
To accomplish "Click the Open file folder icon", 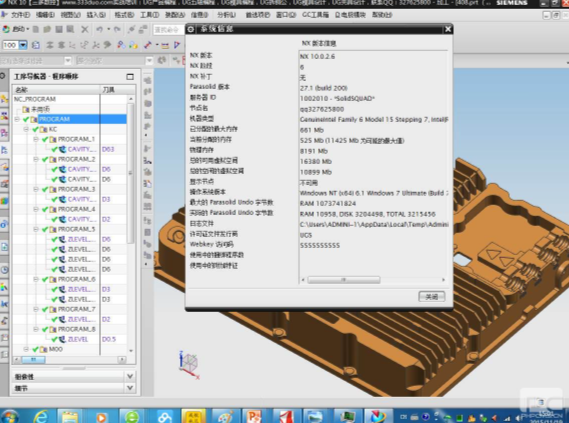I will 47,29.
